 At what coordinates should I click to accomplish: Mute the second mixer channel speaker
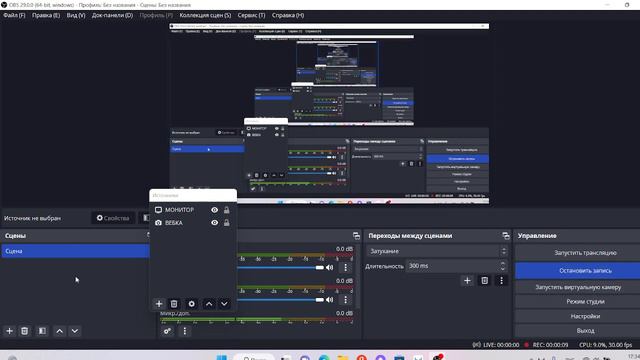pos(329,300)
